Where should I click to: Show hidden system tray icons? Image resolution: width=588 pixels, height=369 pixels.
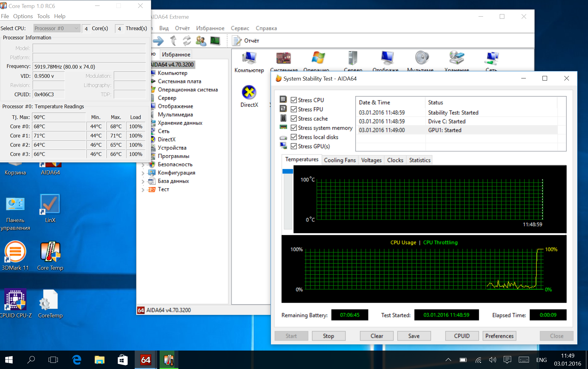click(x=448, y=360)
